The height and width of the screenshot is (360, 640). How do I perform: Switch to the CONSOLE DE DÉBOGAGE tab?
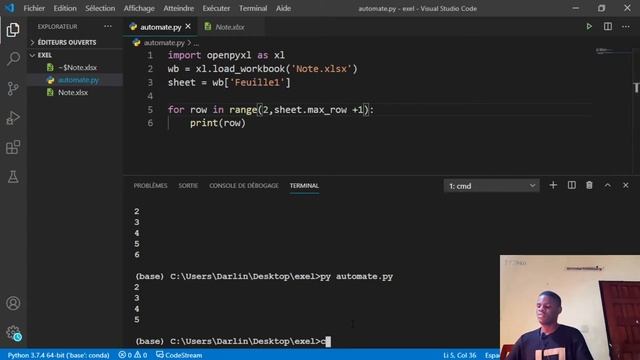[244, 186]
